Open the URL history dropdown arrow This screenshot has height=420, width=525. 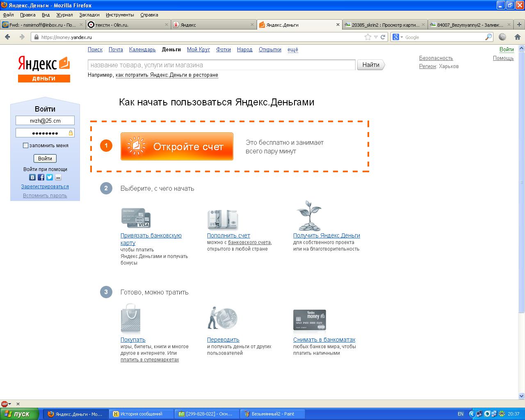click(x=376, y=37)
